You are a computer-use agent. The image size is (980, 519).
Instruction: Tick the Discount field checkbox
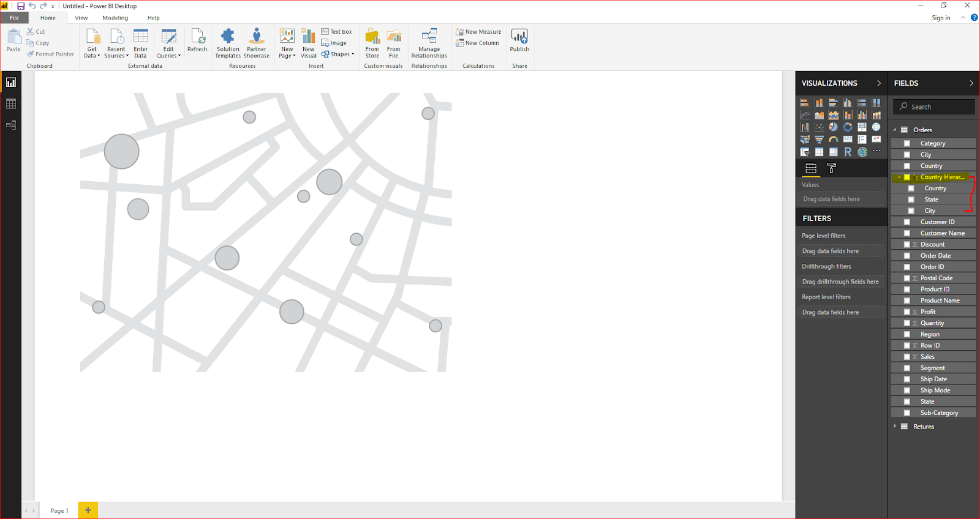pyautogui.click(x=907, y=244)
